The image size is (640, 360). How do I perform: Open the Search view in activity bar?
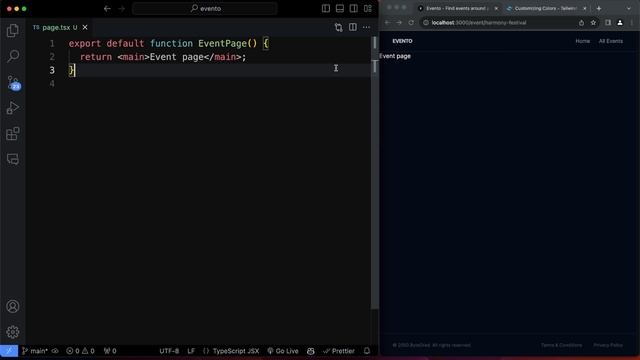[13, 56]
